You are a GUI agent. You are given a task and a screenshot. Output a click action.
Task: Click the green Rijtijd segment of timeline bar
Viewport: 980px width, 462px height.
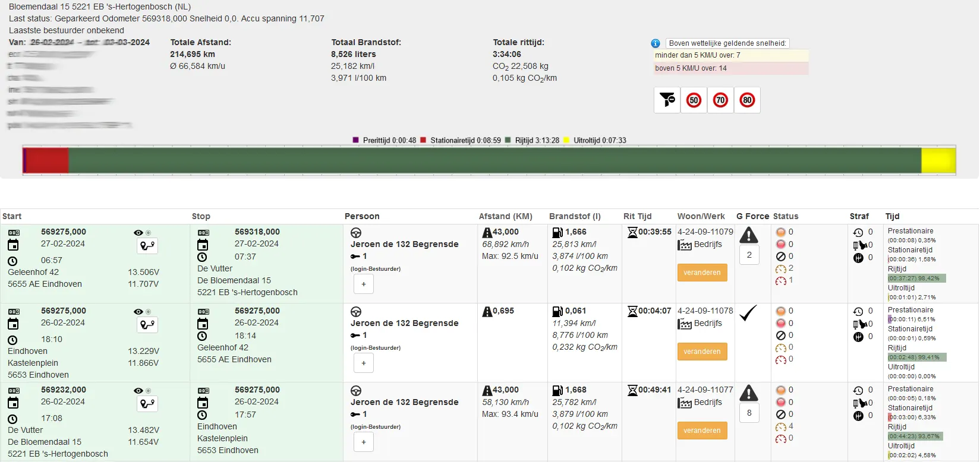click(x=494, y=160)
